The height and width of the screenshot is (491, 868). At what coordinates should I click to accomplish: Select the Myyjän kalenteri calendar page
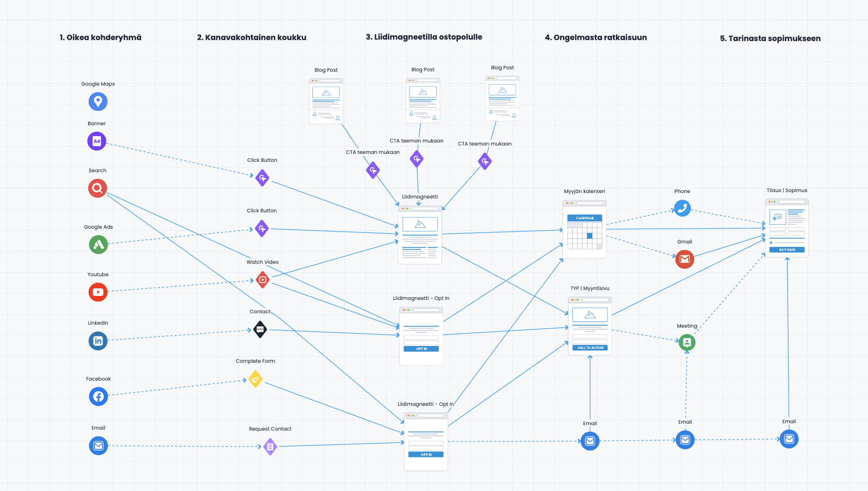(584, 229)
